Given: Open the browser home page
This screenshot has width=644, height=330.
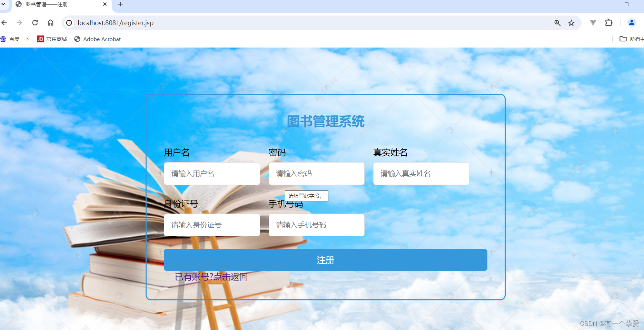Looking at the screenshot, I should point(50,23).
